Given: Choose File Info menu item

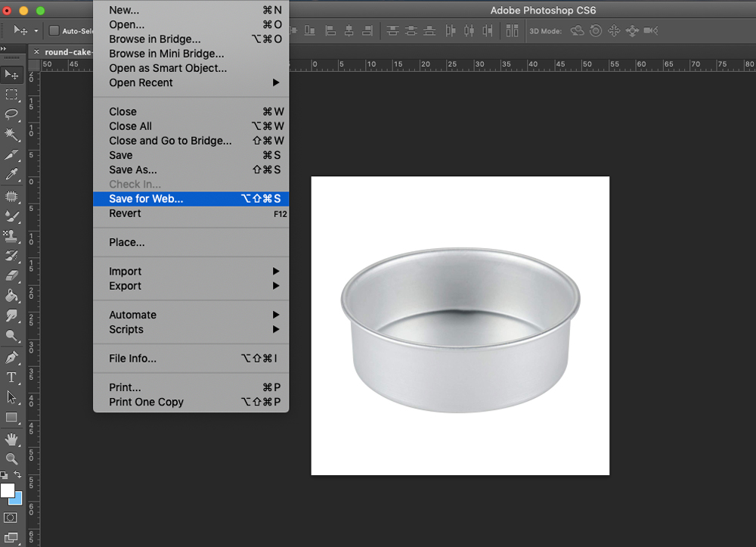Looking at the screenshot, I should point(191,359).
